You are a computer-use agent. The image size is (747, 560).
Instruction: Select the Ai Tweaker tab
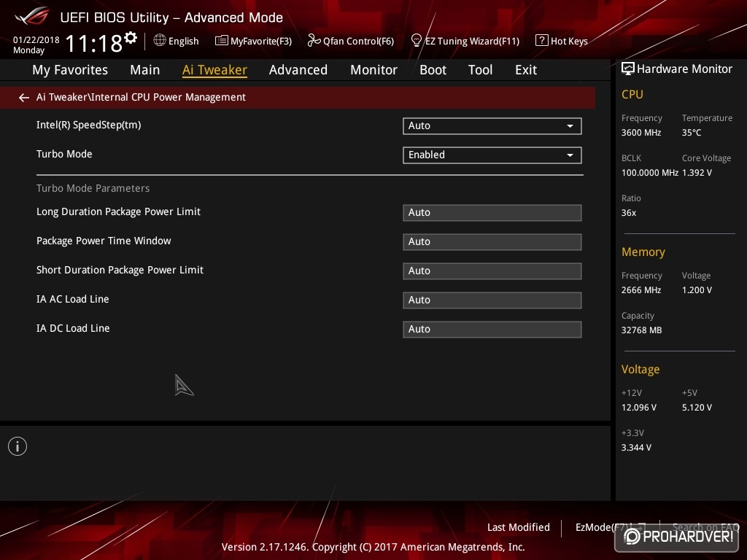point(214,70)
